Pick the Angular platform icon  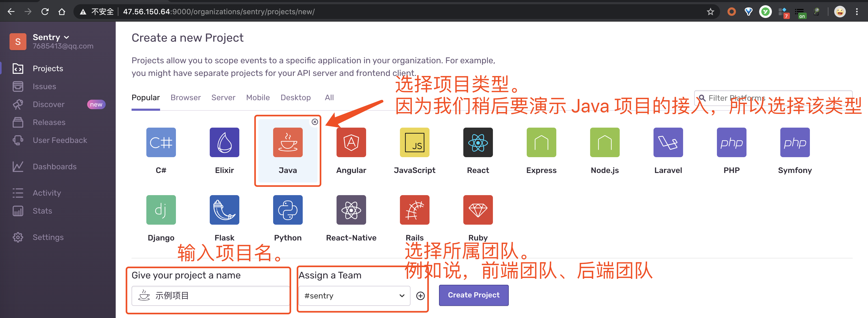pyautogui.click(x=351, y=142)
